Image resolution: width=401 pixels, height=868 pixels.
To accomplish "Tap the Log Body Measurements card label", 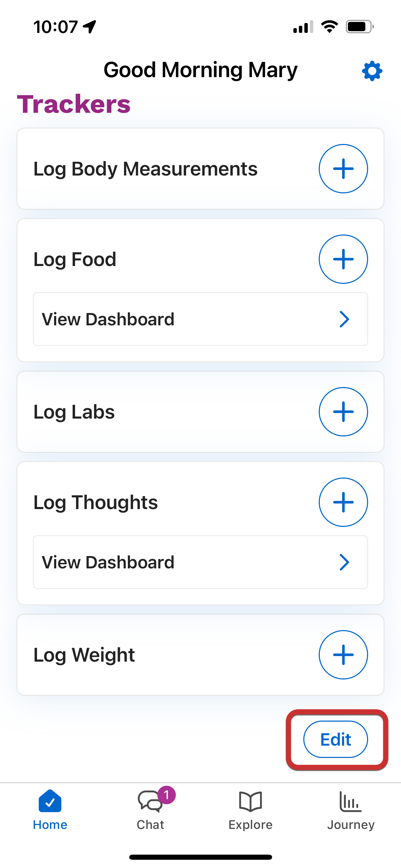I will point(145,169).
